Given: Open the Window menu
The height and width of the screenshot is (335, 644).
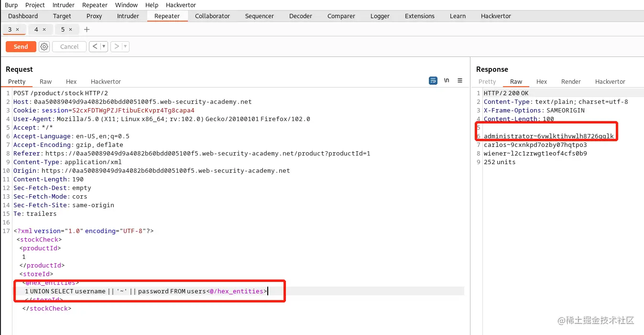Looking at the screenshot, I should pos(126,5).
